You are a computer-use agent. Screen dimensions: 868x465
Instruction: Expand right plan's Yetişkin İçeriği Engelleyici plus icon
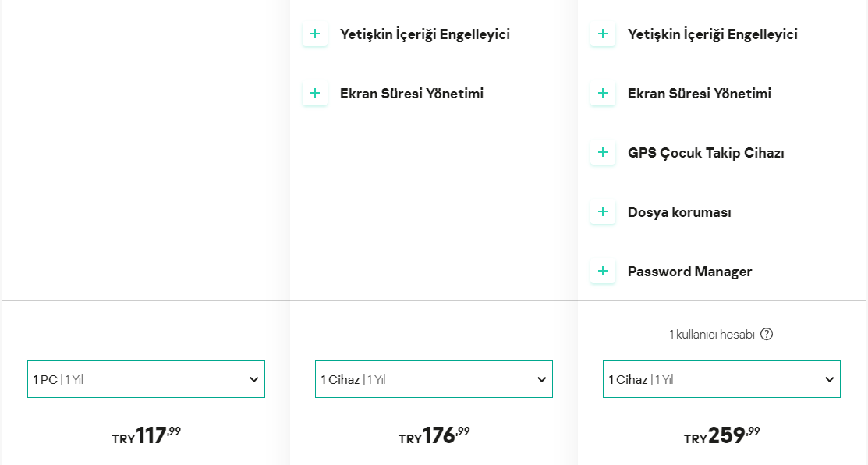tap(603, 34)
